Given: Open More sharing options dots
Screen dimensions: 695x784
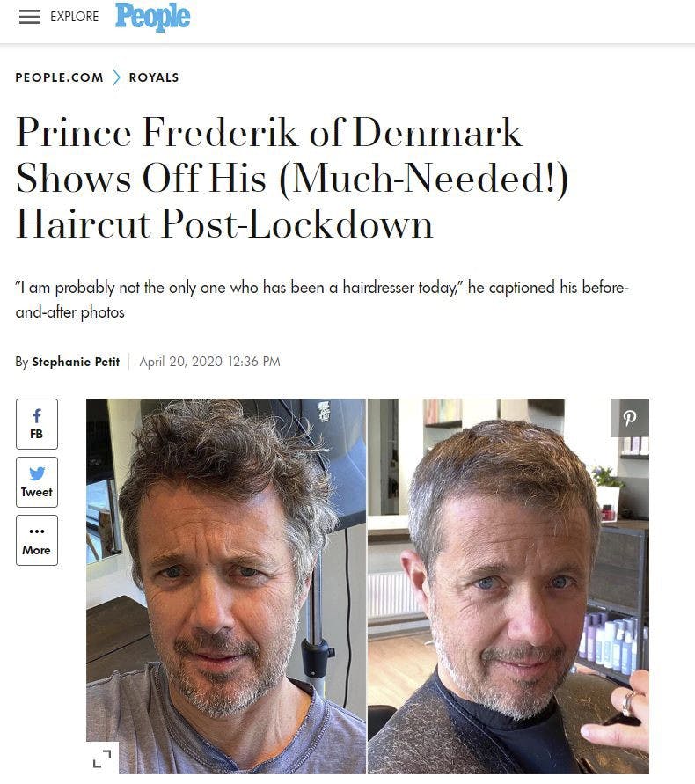Looking at the screenshot, I should coord(36,531).
